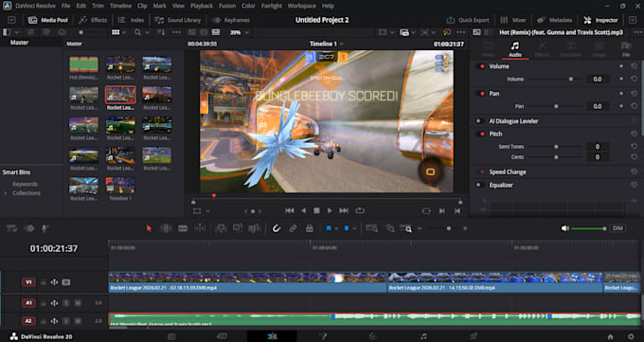Open the Insert Clip edit icon
644x342 pixels.
(x=221, y=228)
